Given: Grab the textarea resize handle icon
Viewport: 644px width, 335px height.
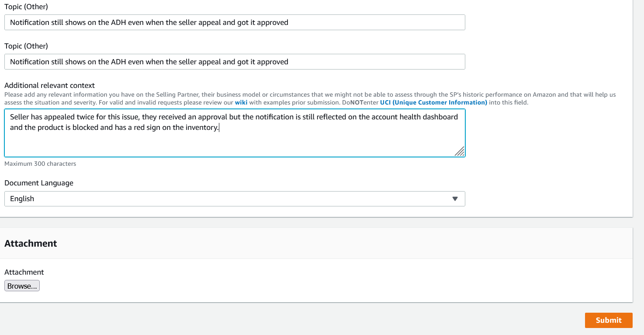Looking at the screenshot, I should tap(459, 151).
